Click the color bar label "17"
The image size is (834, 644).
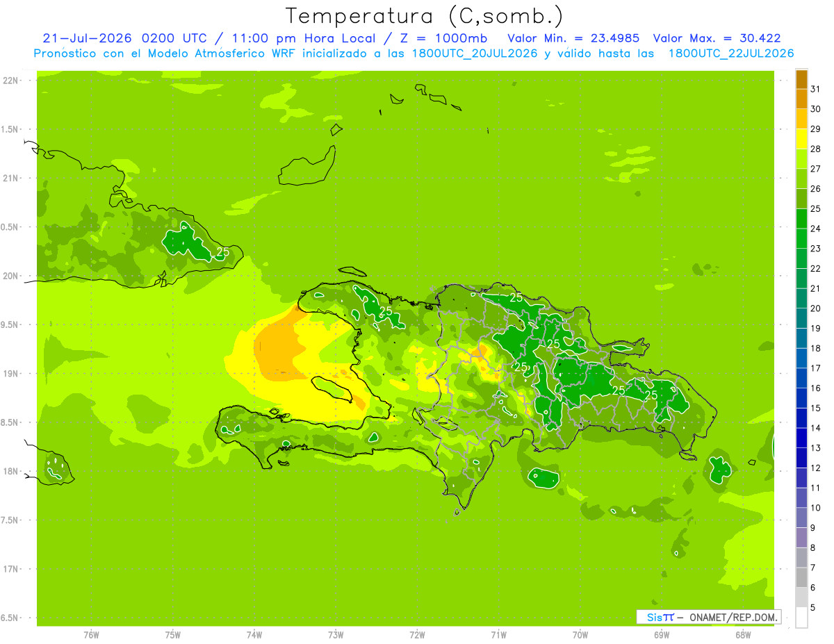(815, 368)
